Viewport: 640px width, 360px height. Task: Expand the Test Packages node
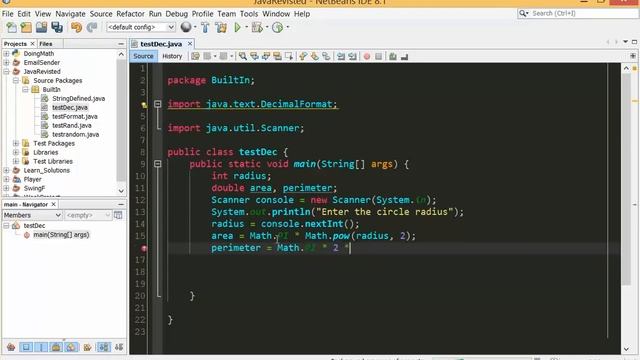tap(16, 143)
